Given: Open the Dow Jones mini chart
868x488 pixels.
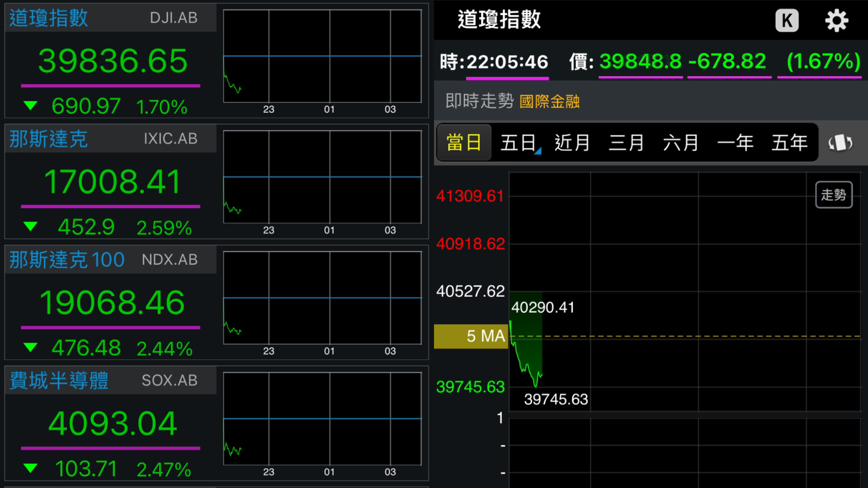Looking at the screenshot, I should pos(322,56).
